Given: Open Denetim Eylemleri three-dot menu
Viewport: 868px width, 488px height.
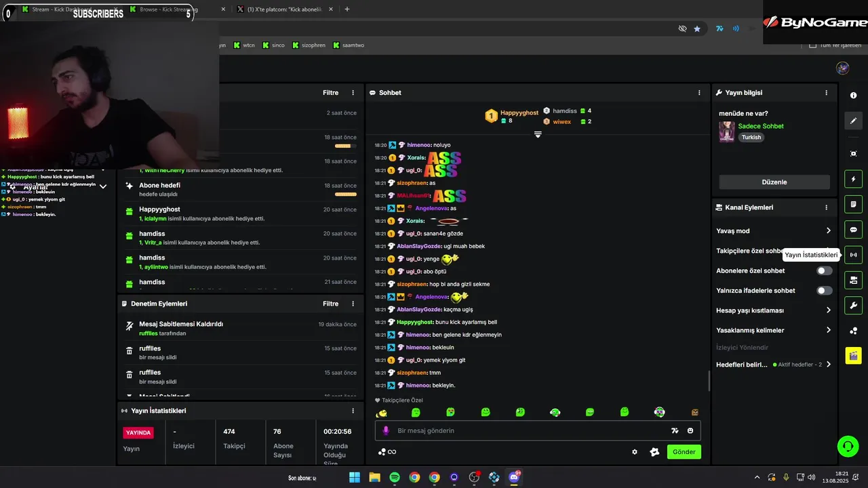Looking at the screenshot, I should pos(353,304).
